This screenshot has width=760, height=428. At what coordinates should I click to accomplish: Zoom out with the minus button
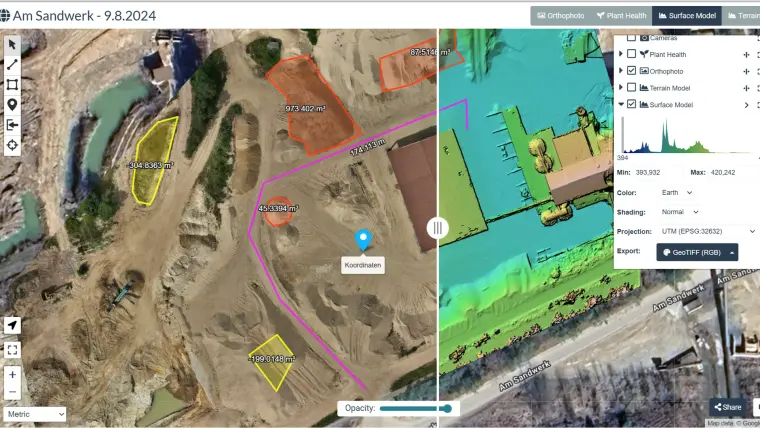pyautogui.click(x=12, y=392)
